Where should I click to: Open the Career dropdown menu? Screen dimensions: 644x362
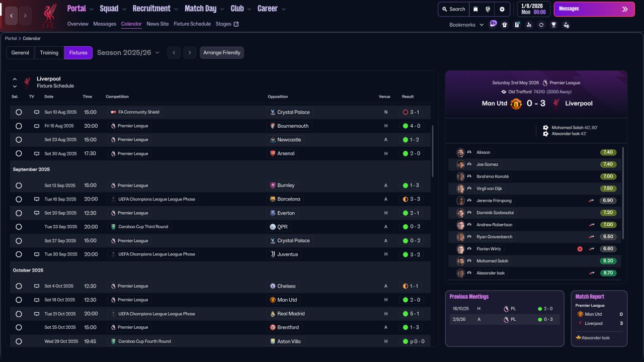point(272,9)
